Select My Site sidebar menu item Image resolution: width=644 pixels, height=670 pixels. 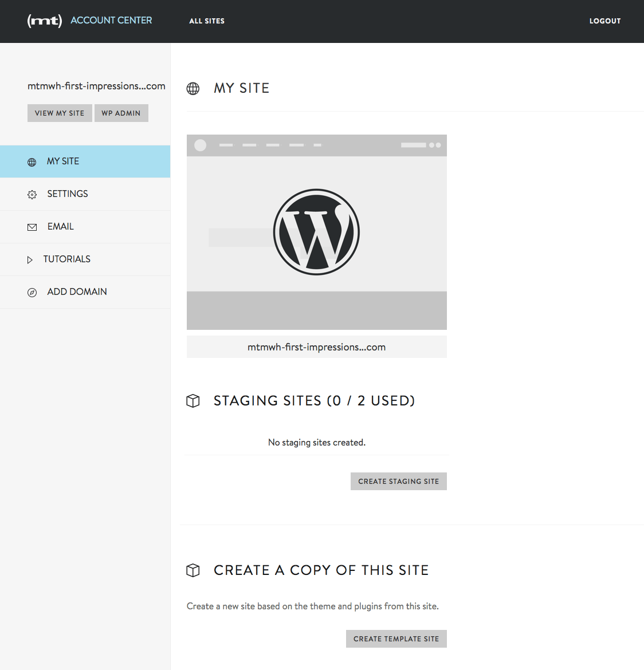tap(85, 161)
